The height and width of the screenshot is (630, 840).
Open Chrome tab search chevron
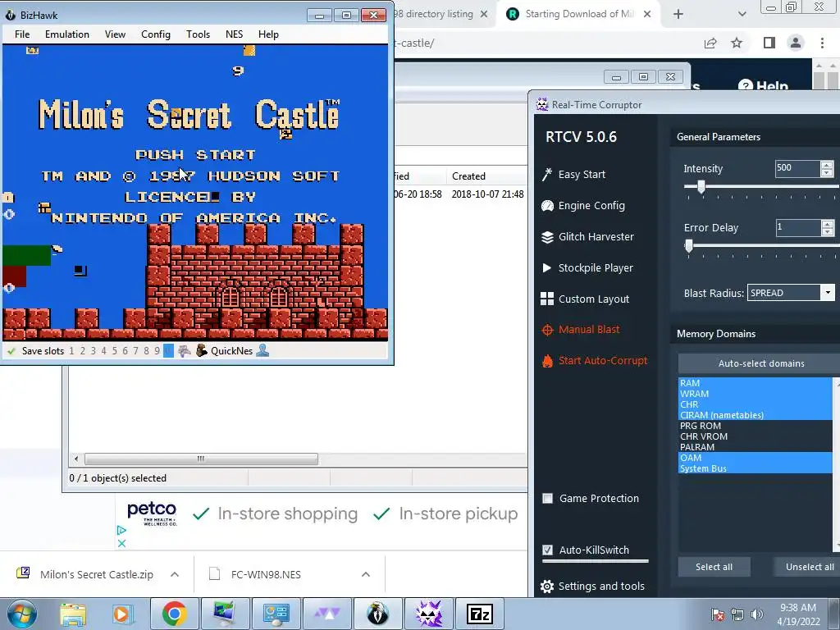(742, 15)
